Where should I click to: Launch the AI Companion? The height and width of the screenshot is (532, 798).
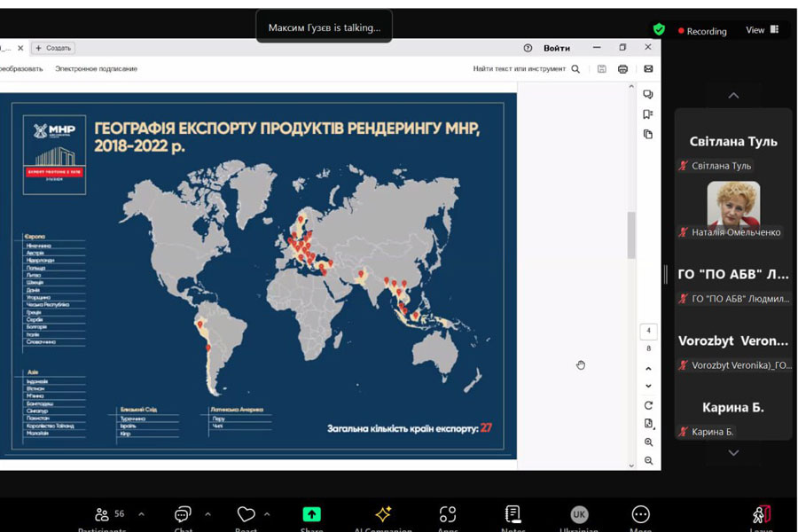click(383, 515)
